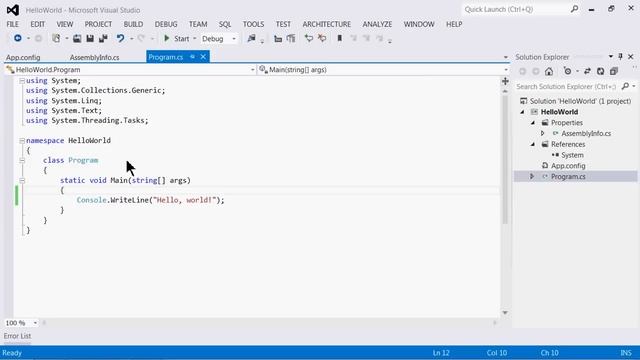Toggle the pin on the Program.cs tab
The height and width of the screenshot is (360, 640).
[192, 57]
